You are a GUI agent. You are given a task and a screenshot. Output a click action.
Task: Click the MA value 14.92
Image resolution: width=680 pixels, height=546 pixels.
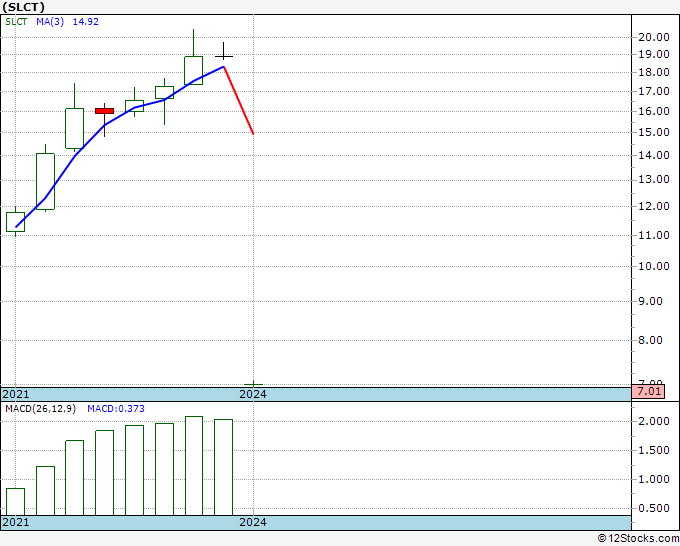[85, 22]
